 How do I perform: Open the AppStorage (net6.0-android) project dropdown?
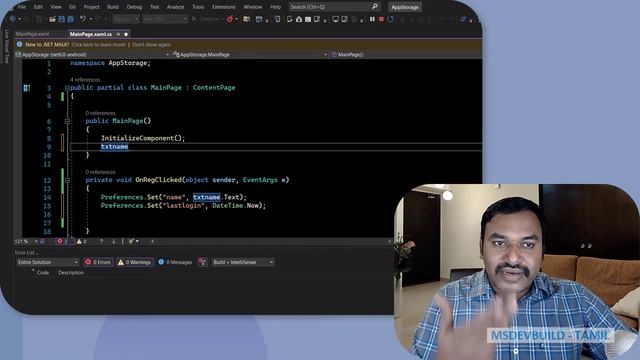click(x=93, y=54)
